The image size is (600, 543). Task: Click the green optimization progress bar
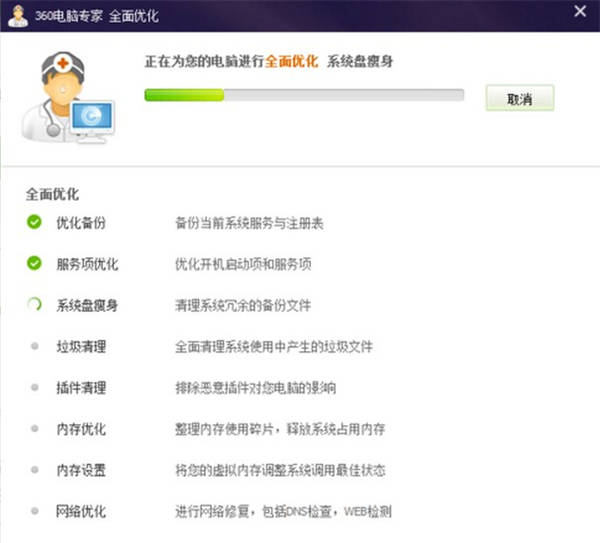tap(304, 96)
